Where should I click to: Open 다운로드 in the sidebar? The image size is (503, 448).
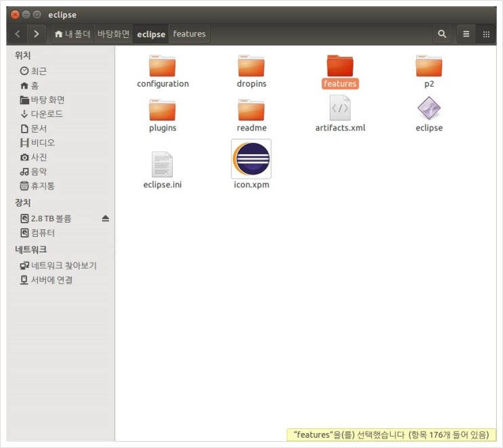click(x=47, y=114)
